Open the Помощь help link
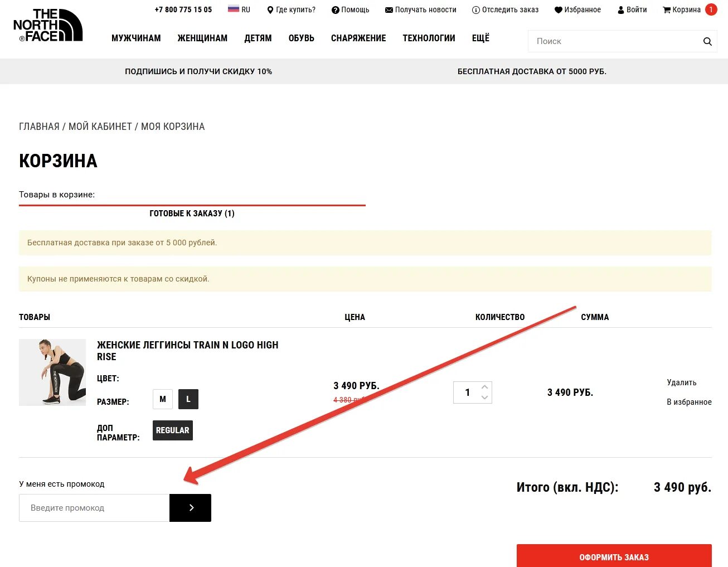 [350, 9]
